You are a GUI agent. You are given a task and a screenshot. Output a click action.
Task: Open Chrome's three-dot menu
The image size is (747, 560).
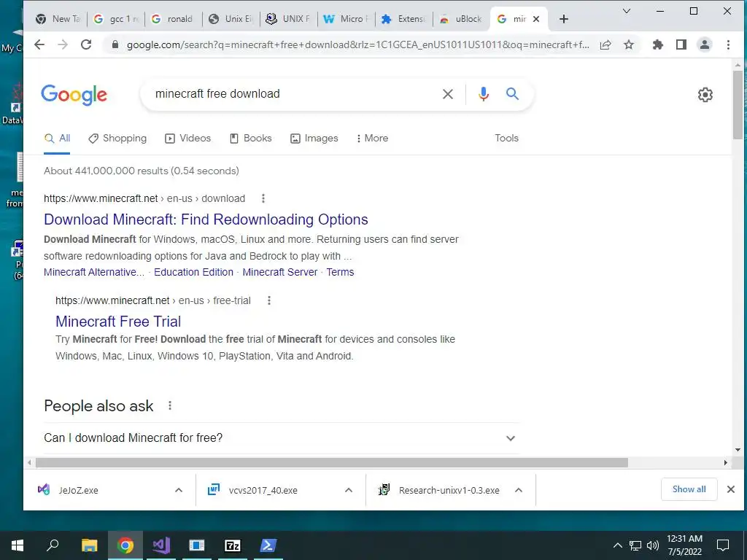pyautogui.click(x=728, y=44)
